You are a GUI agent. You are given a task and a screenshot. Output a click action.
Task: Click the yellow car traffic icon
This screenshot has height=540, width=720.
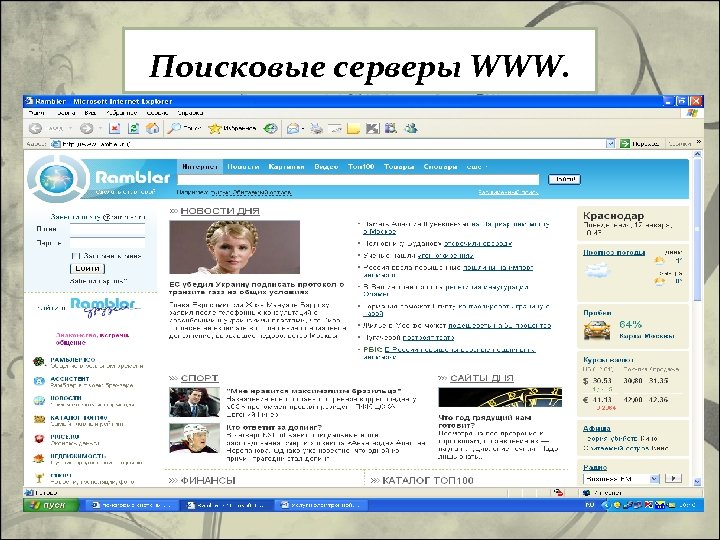[x=597, y=330]
